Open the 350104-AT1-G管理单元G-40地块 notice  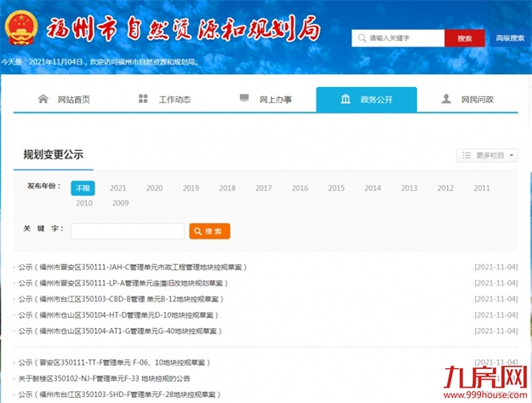[120, 331]
